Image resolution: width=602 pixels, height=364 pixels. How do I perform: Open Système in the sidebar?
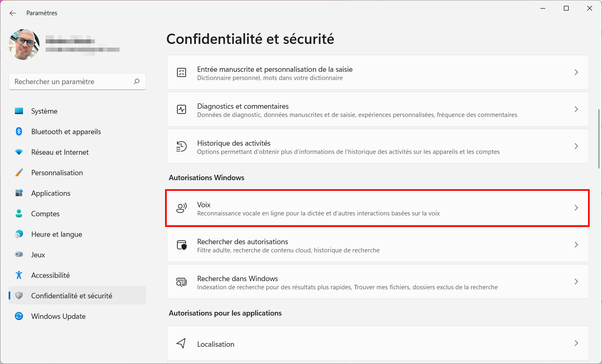77,111
